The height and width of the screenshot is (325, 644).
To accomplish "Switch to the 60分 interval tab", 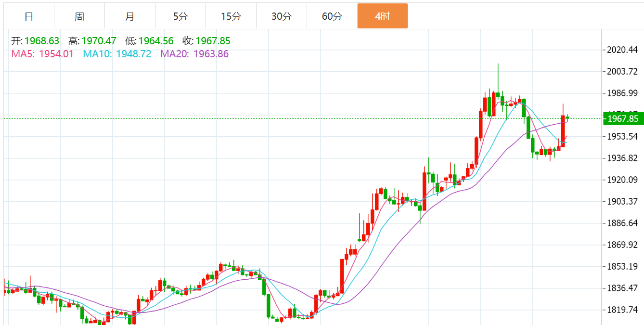I will tap(332, 16).
